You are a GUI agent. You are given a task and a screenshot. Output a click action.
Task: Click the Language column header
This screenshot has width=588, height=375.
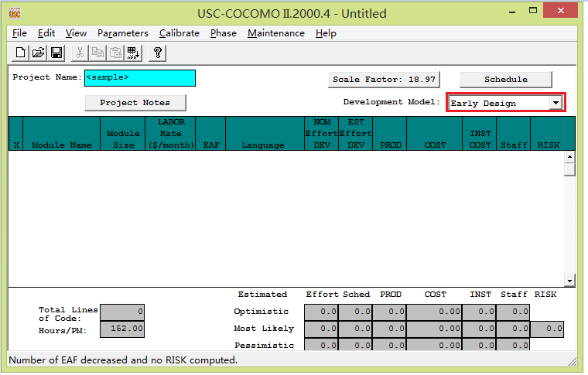(x=265, y=134)
